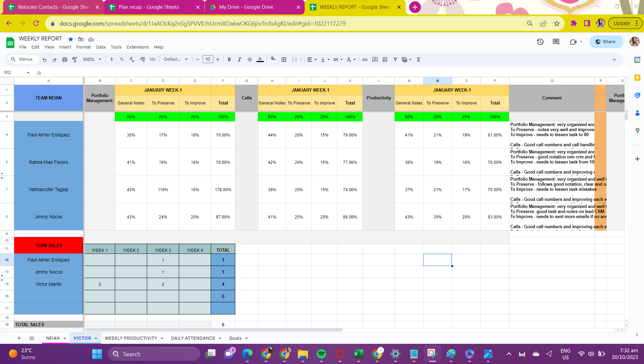Toggle the filter on the sheet
Viewport: 644px width, 364px height.
(395, 59)
